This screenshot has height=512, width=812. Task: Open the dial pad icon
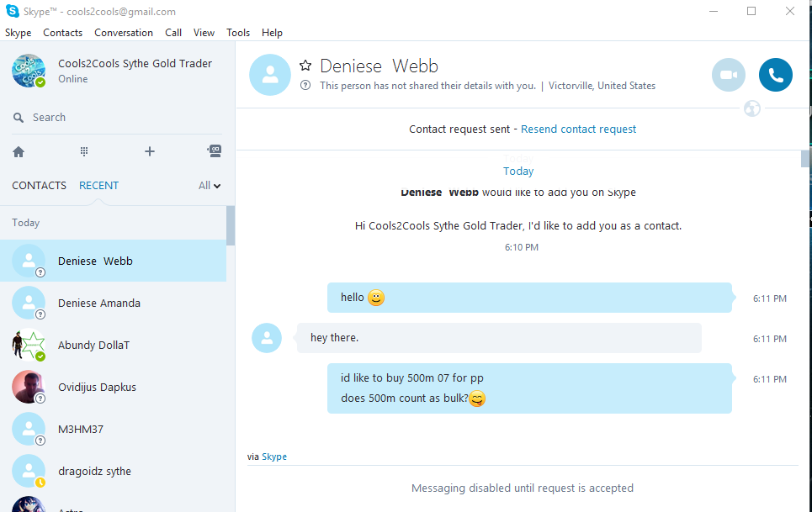coord(84,151)
